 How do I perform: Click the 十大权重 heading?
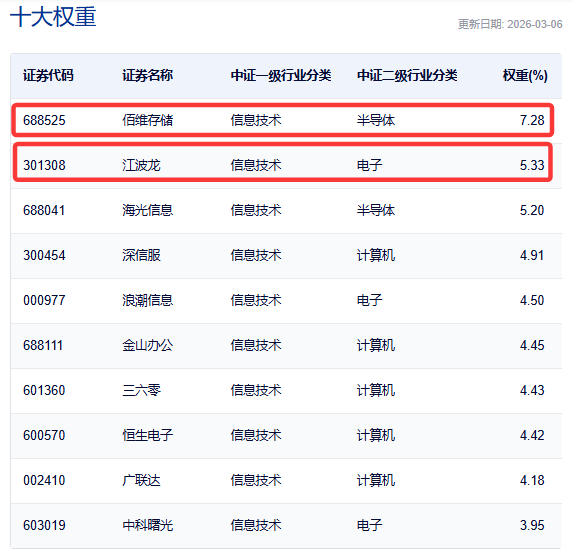tap(53, 17)
